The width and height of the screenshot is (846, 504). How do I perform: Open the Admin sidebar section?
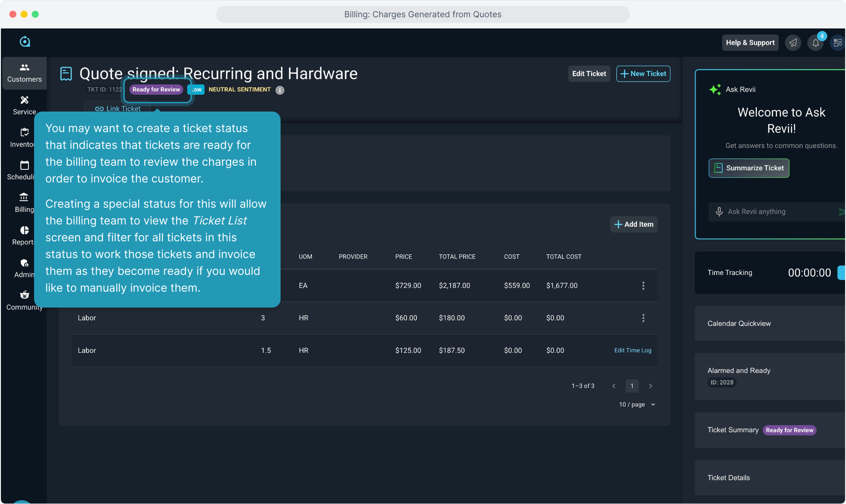coord(24,268)
